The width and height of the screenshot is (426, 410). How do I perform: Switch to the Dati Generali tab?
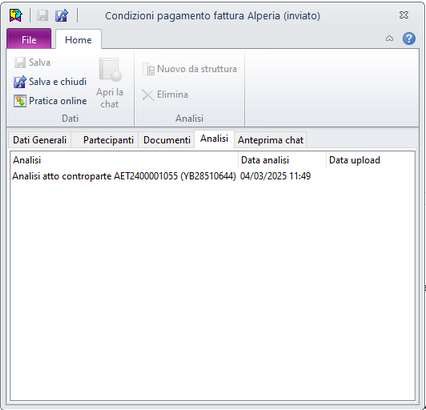(40, 140)
